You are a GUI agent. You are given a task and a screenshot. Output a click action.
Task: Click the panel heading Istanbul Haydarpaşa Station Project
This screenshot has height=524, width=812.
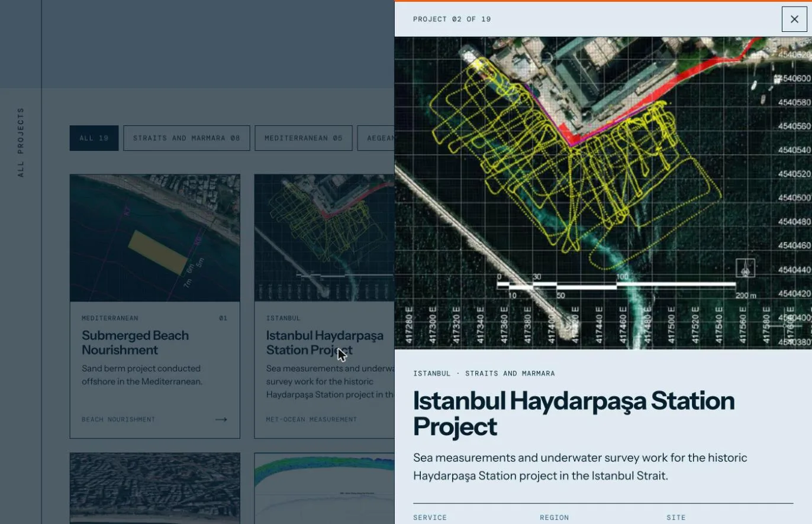click(573, 413)
